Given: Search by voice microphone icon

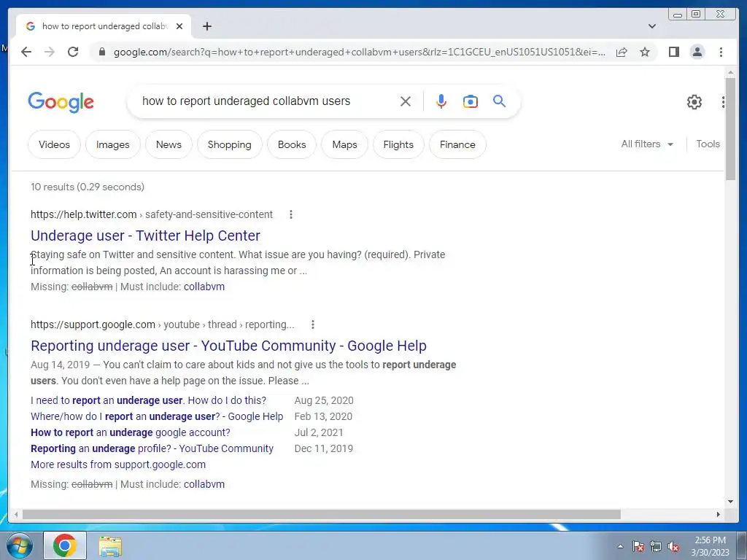Looking at the screenshot, I should pos(441,101).
